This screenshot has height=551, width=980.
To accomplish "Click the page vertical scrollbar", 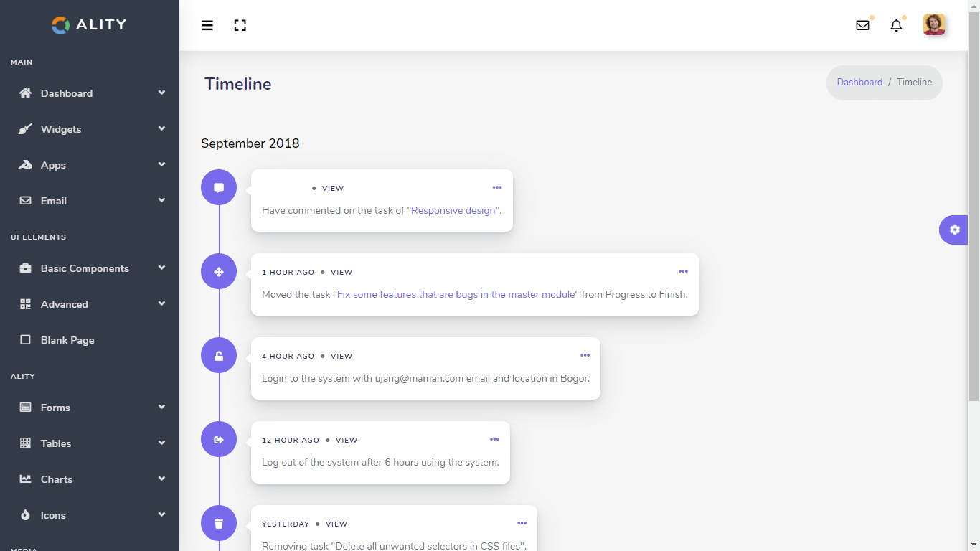I will 974,215.
